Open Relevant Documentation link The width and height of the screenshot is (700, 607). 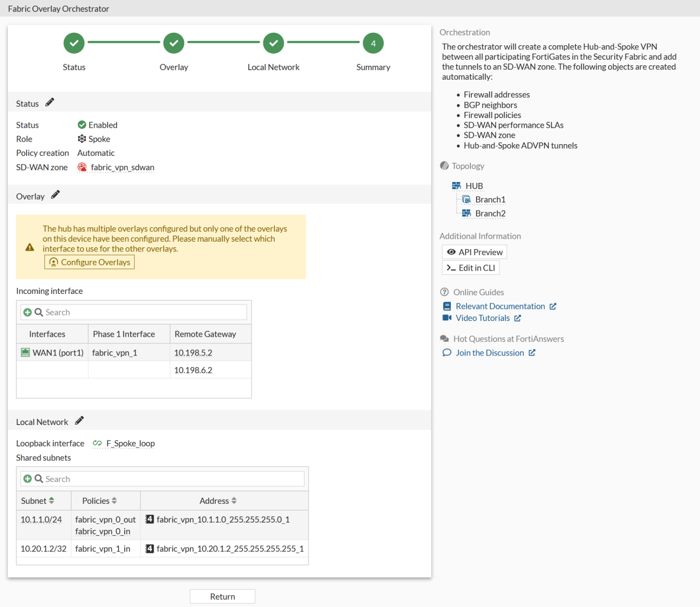click(x=500, y=306)
